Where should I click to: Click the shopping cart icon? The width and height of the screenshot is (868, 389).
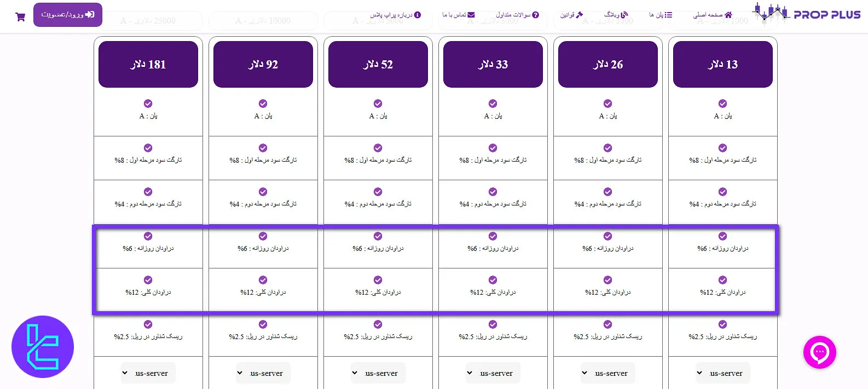(20, 16)
